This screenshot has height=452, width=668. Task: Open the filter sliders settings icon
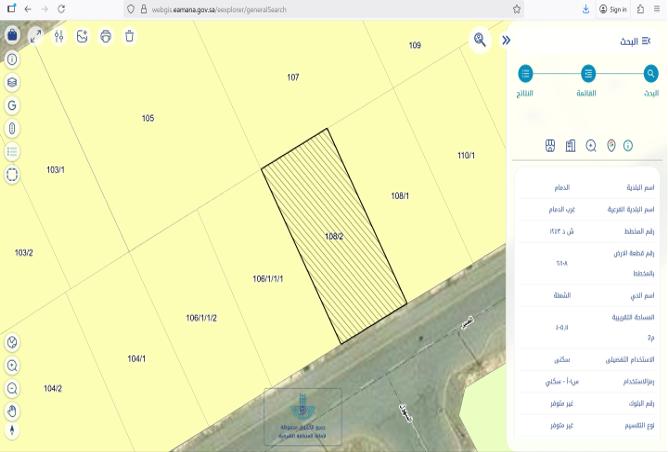coord(59,36)
